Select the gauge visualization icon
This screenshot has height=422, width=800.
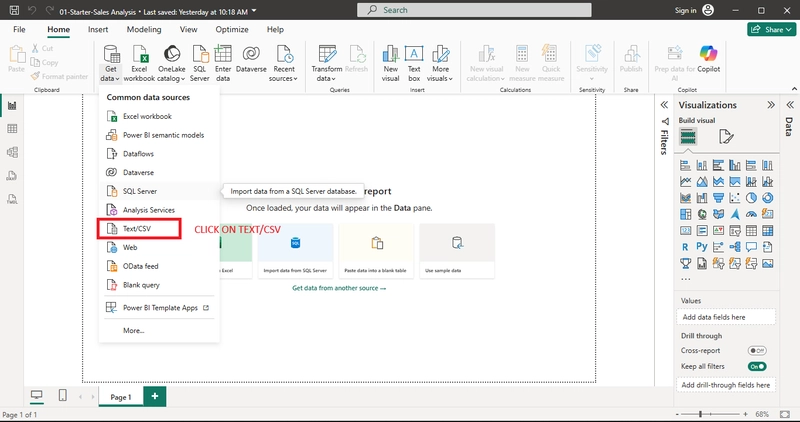[x=751, y=214]
